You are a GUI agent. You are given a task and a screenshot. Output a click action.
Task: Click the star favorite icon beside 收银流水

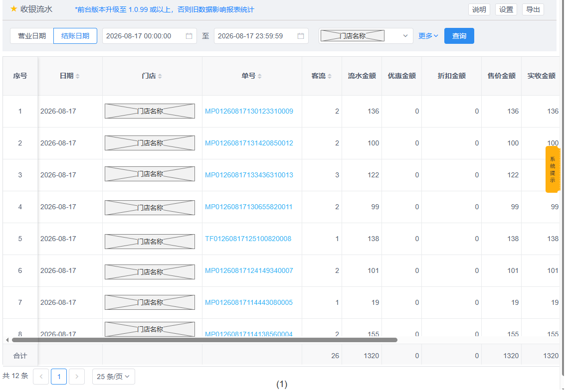coord(13,9)
